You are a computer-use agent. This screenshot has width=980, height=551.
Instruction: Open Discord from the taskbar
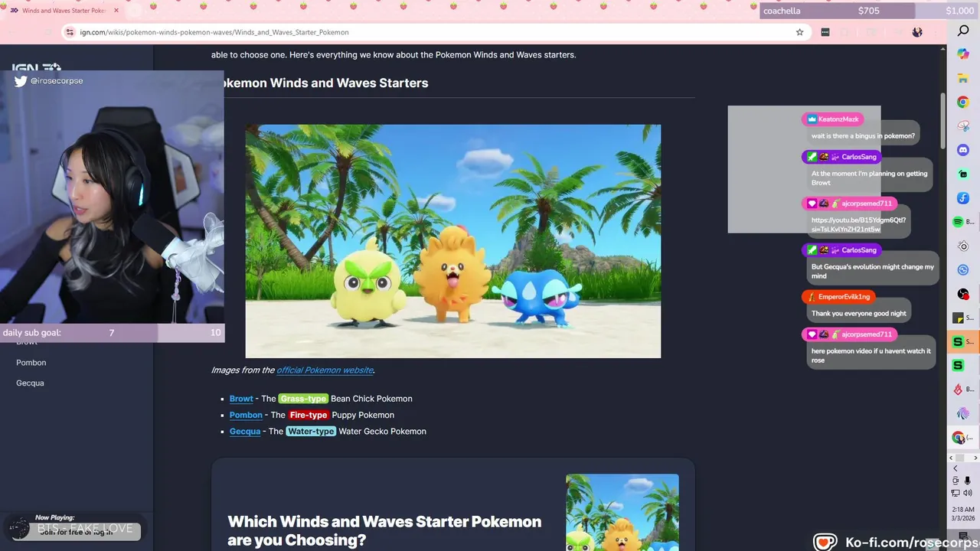[963, 150]
